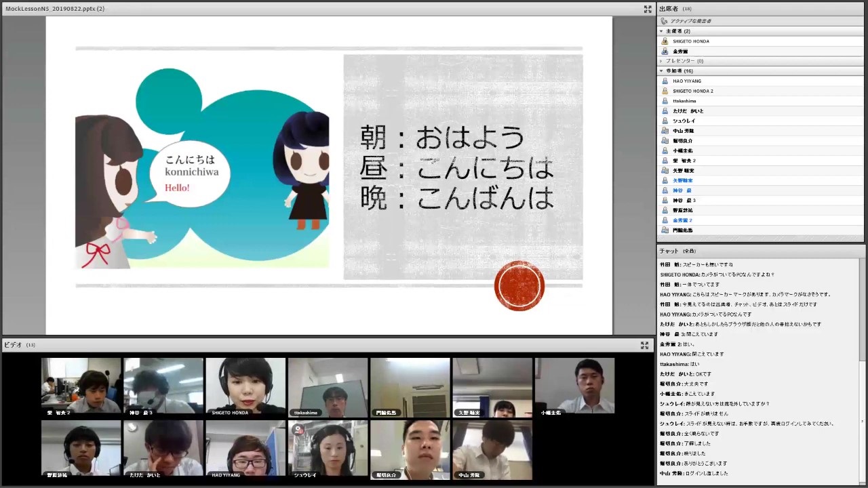This screenshot has width=868, height=488.
Task: Click the active speakers phone icon
Action: [665, 21]
